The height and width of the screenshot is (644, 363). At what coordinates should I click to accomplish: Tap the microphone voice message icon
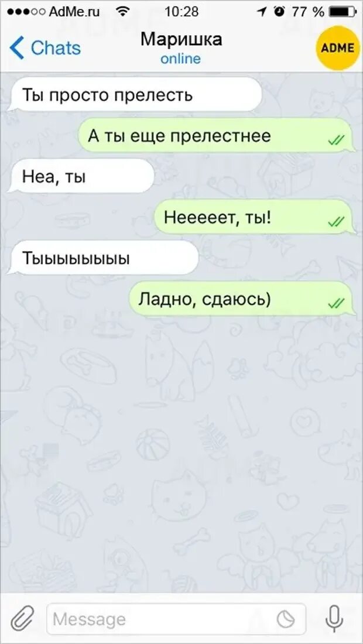click(335, 619)
